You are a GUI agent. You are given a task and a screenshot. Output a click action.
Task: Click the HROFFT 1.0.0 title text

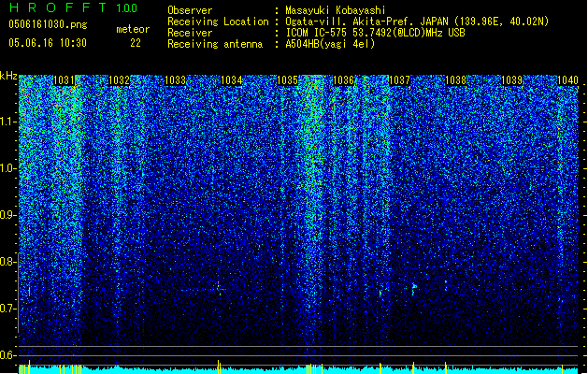pyautogui.click(x=73, y=7)
